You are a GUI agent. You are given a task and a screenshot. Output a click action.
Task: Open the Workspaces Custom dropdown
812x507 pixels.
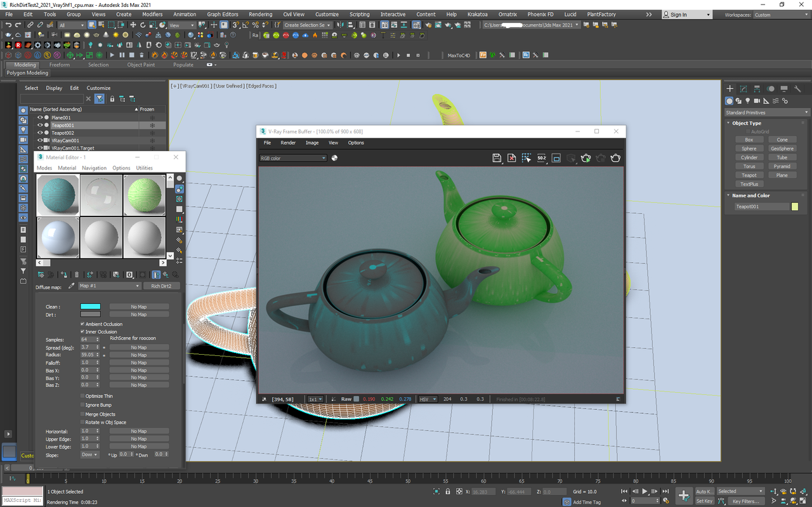click(x=782, y=15)
